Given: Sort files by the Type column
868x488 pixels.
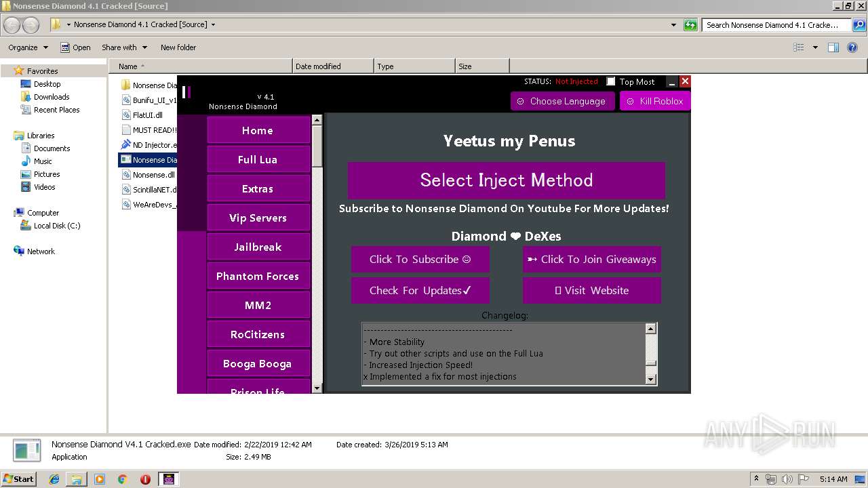Looking at the screenshot, I should (414, 66).
